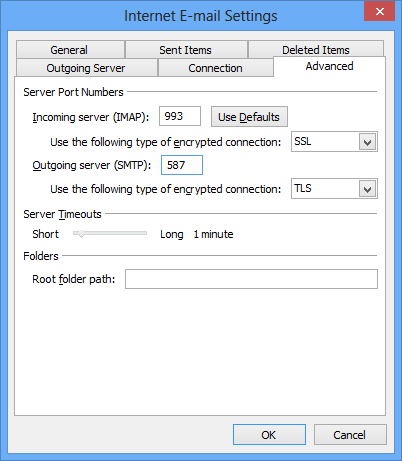Confirm settings with the OK button
This screenshot has height=461, width=402.
tap(269, 435)
